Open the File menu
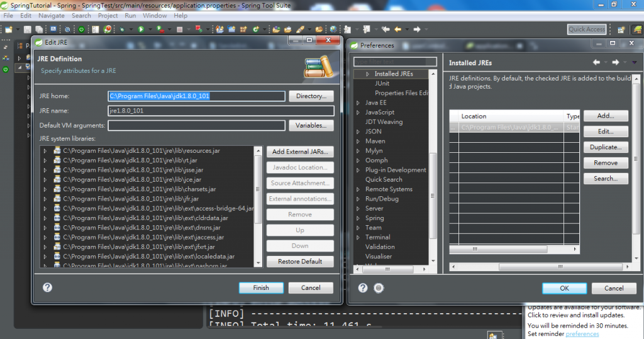Screen dimensions: 644x339 click(8, 16)
